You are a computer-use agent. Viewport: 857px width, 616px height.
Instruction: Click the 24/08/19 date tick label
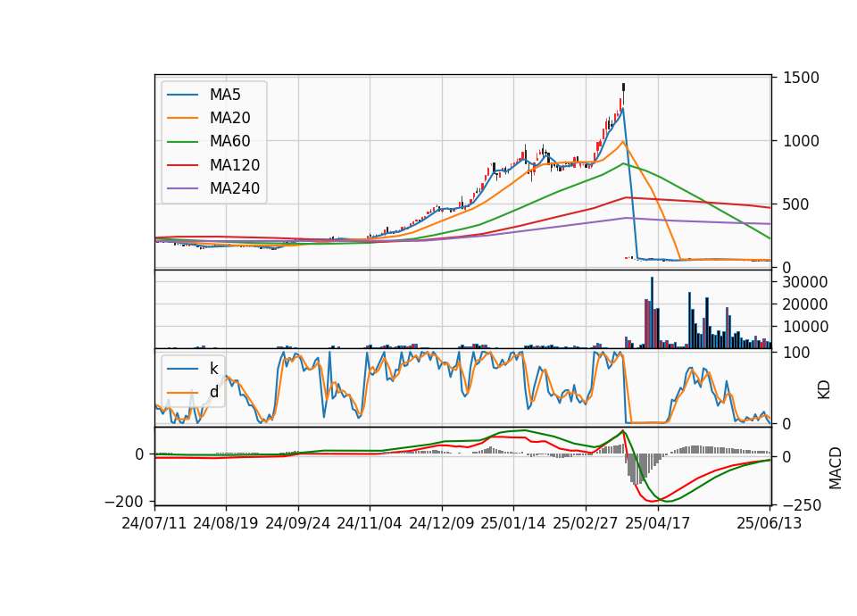(226, 523)
